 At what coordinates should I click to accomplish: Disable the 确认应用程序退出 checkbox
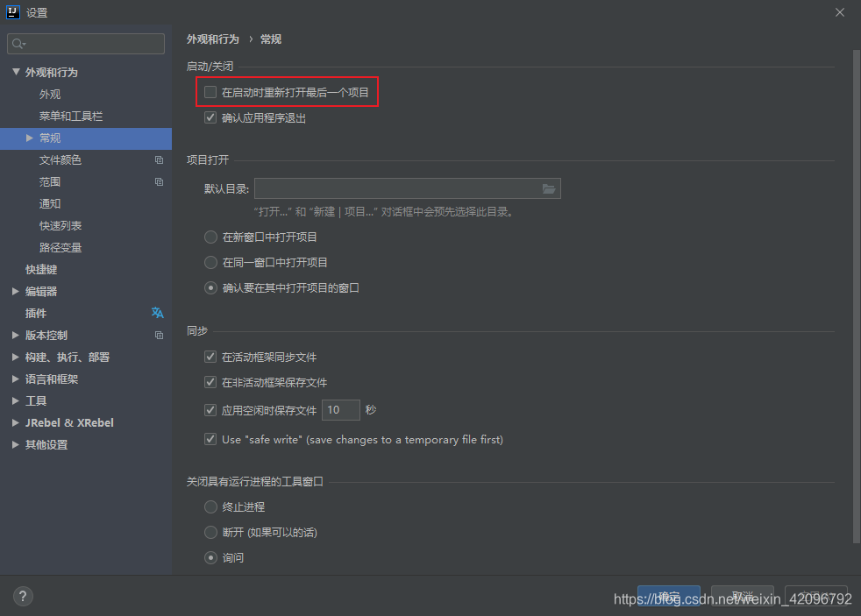point(210,117)
